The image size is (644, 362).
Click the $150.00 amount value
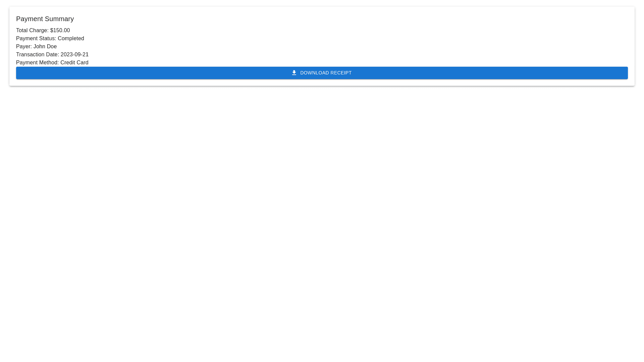(x=60, y=31)
